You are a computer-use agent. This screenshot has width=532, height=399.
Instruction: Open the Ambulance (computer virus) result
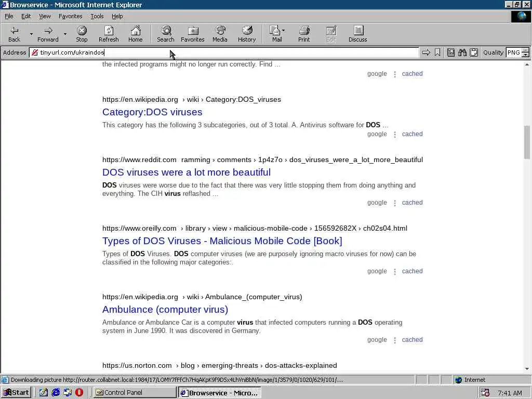[165, 310]
